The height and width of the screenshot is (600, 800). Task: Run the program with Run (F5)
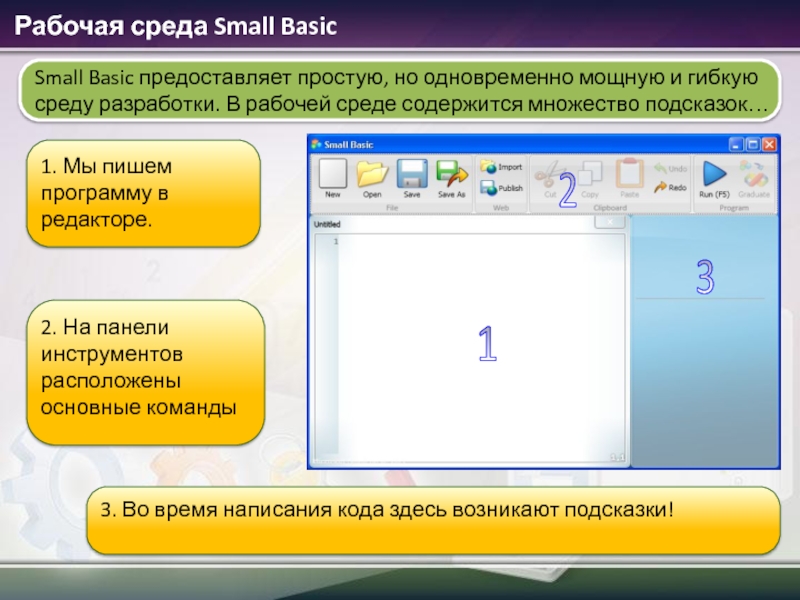(x=714, y=179)
